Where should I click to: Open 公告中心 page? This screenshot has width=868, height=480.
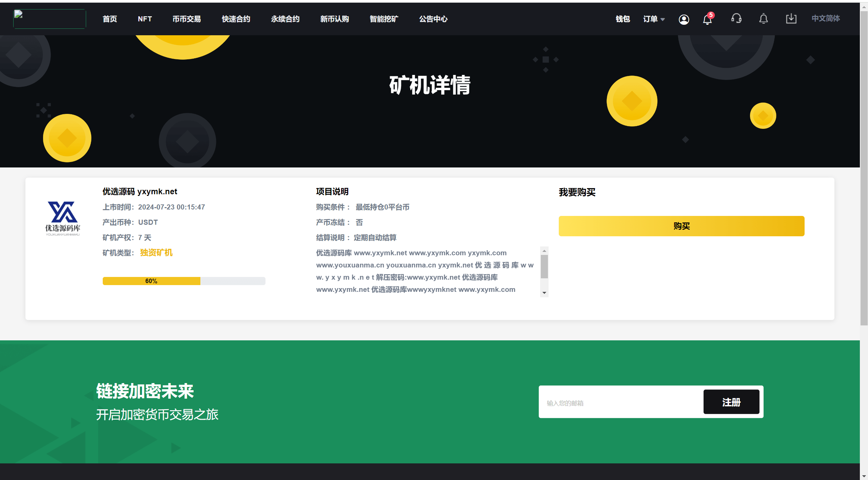pos(433,19)
